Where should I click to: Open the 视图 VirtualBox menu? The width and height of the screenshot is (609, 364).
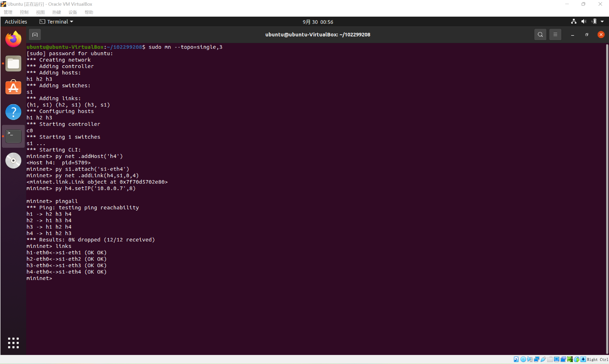pos(40,12)
